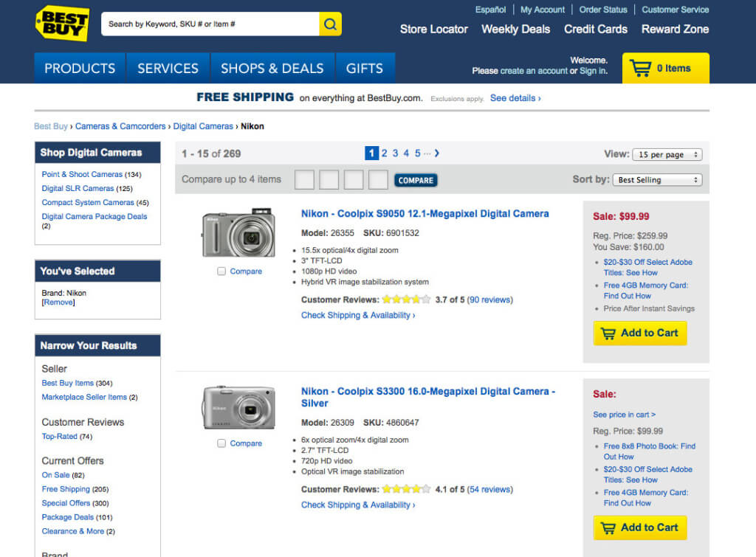
Task: Open 54 reviews link
Action: click(x=489, y=490)
